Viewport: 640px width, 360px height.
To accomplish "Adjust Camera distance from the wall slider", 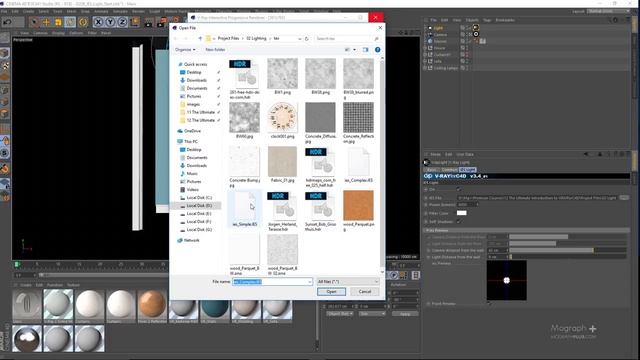I will 567,250.
